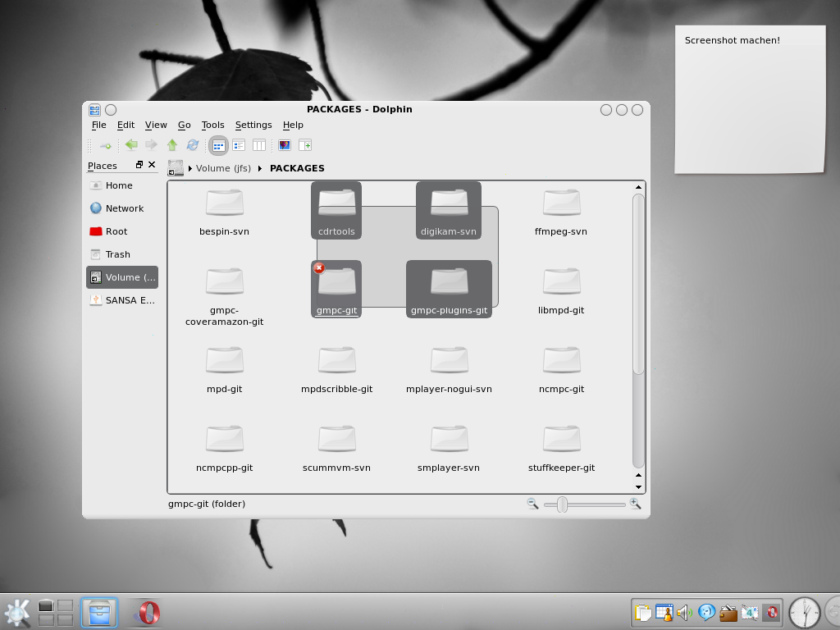840x630 pixels.
Task: Activate Opera in the taskbar
Action: click(147, 612)
